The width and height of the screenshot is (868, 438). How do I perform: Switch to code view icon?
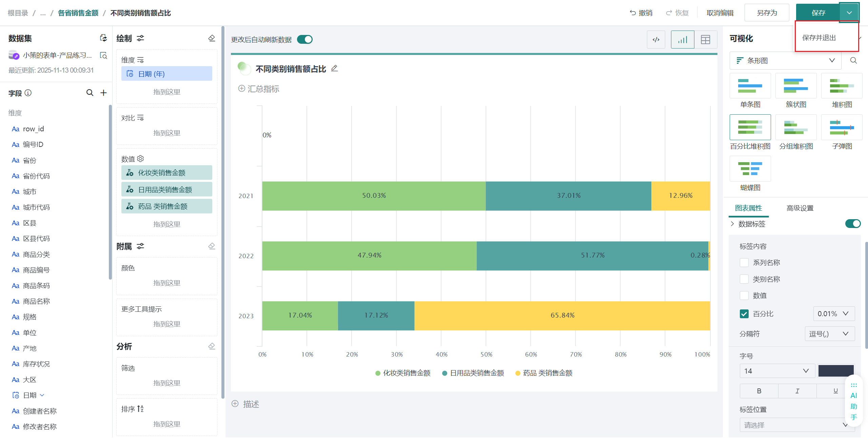pos(656,40)
